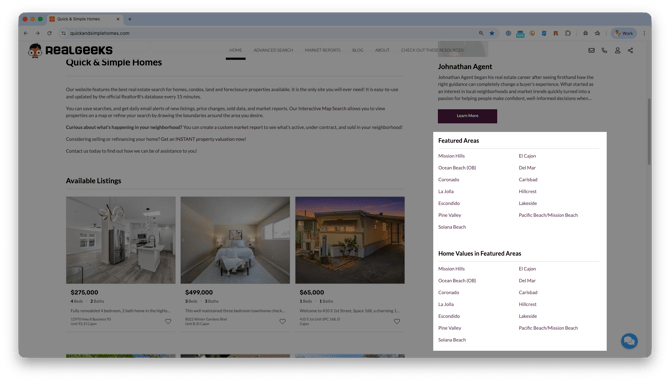Click the share icon in site header
This screenshot has width=670, height=382.
click(x=630, y=50)
